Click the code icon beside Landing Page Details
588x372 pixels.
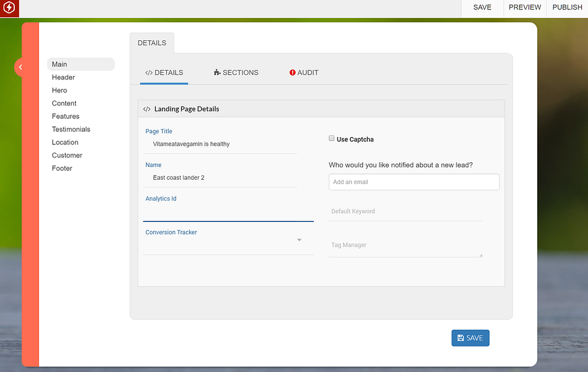pos(147,109)
